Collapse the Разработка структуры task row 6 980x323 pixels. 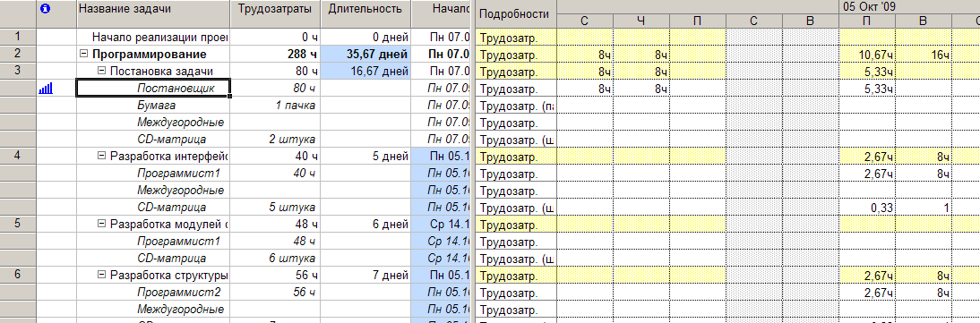[101, 275]
